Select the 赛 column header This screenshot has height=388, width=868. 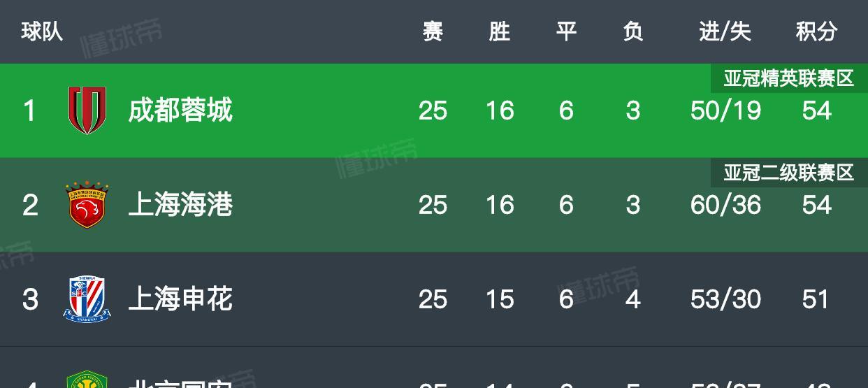(433, 31)
